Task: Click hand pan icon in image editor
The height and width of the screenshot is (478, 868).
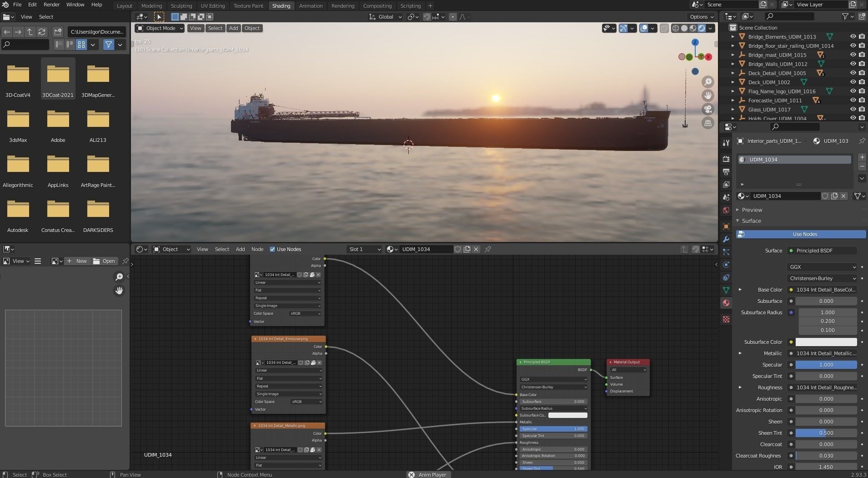Action: 119,290
